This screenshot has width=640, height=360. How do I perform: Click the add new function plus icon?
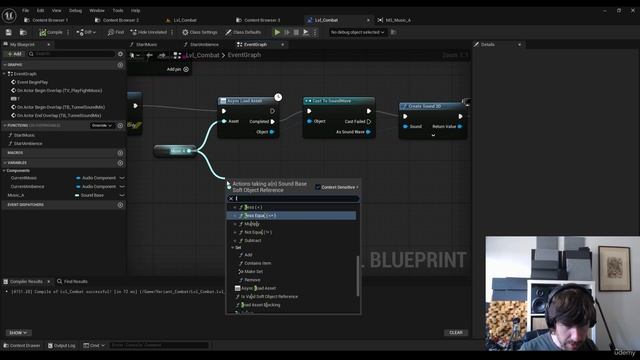pos(120,126)
